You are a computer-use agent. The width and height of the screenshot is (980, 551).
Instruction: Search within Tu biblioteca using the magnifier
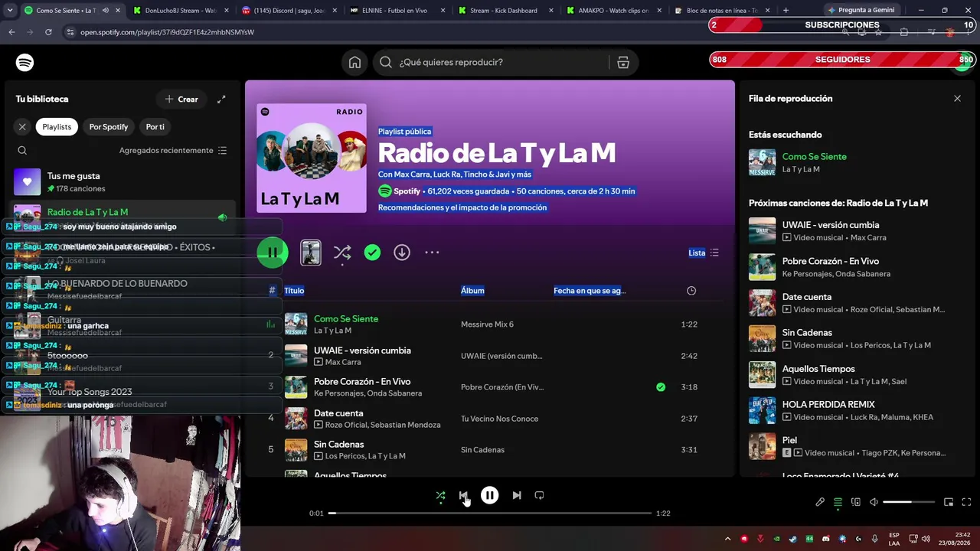pos(22,151)
